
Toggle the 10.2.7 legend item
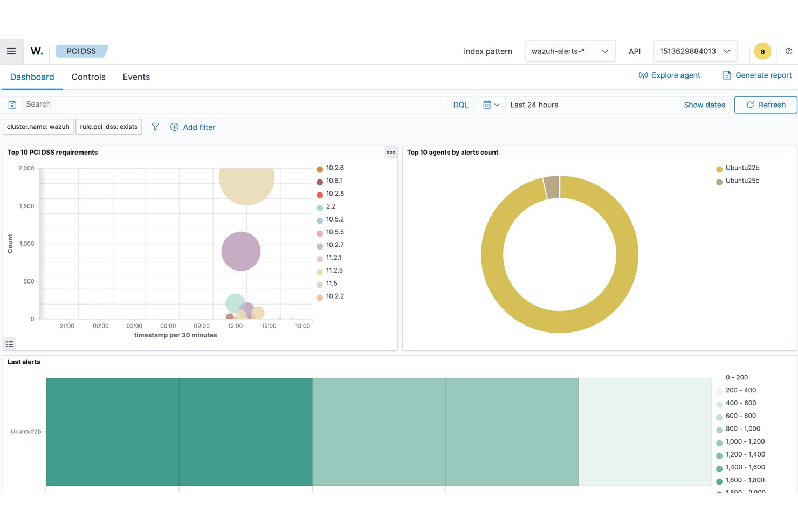[x=331, y=245]
